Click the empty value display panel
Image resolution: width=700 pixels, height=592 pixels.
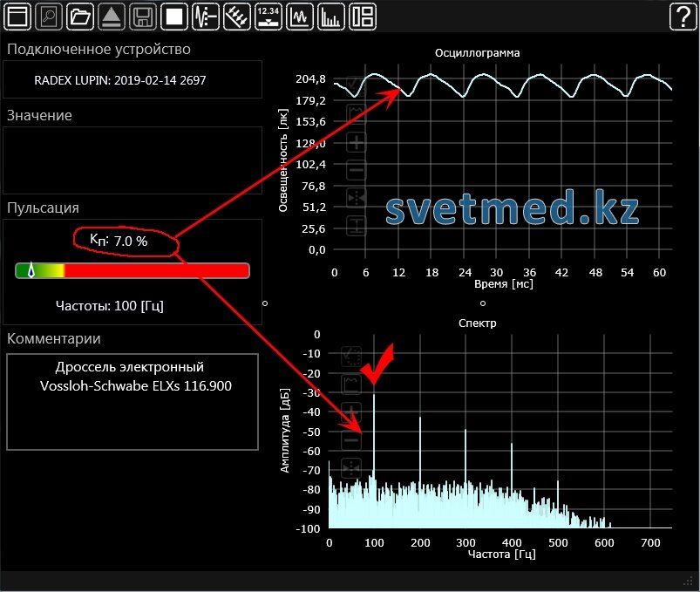(x=133, y=160)
